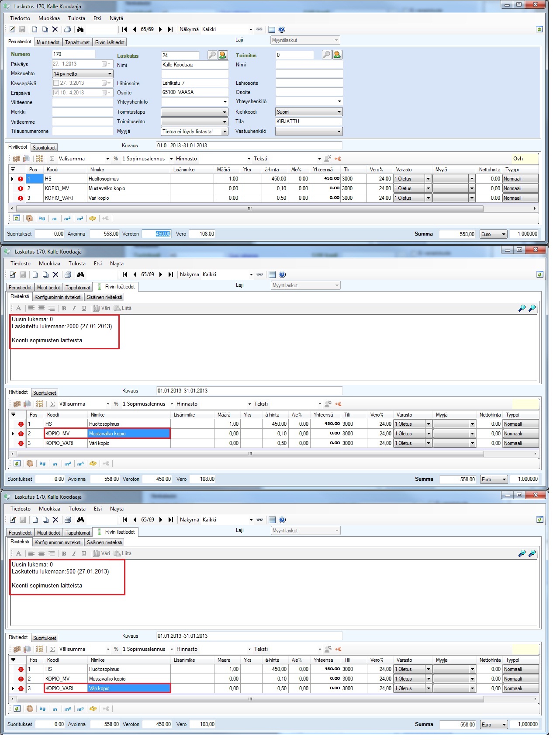Click the person icon next to Toimitus field
The height and width of the screenshot is (740, 560).
point(337,55)
